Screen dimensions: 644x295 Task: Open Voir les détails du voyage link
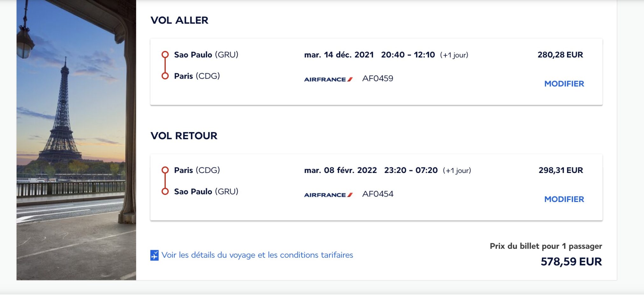(257, 255)
